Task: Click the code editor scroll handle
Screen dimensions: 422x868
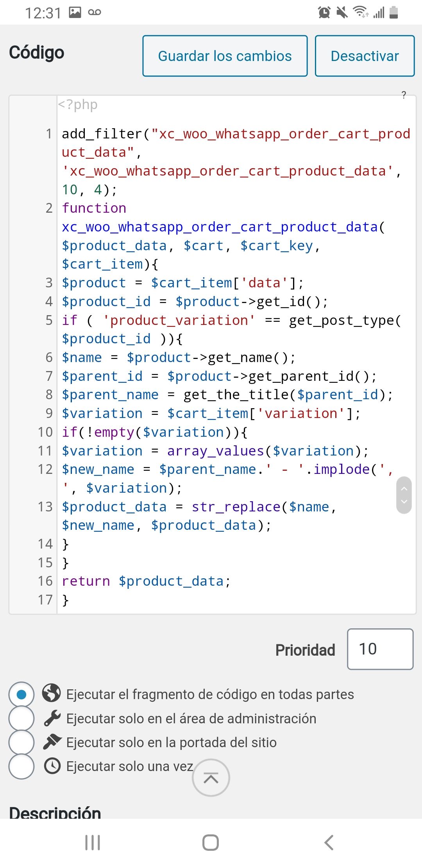Action: [404, 495]
